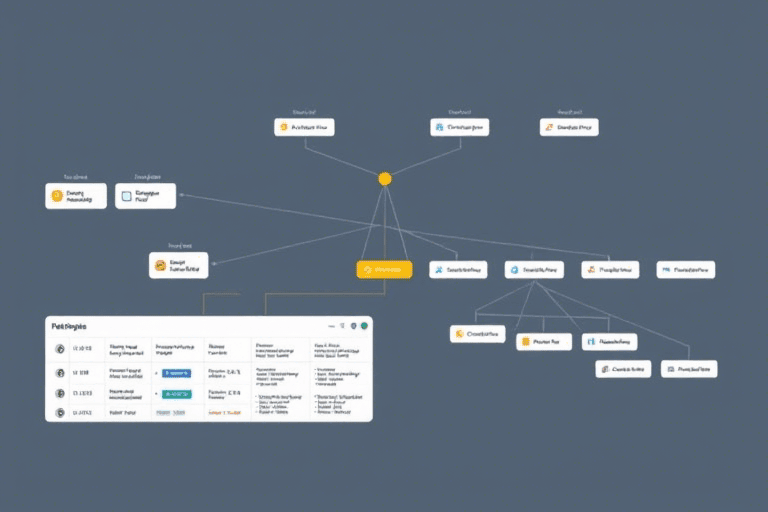Click the blue icon on the top-middle diagram node
This screenshot has height=512, width=768.
click(440, 127)
